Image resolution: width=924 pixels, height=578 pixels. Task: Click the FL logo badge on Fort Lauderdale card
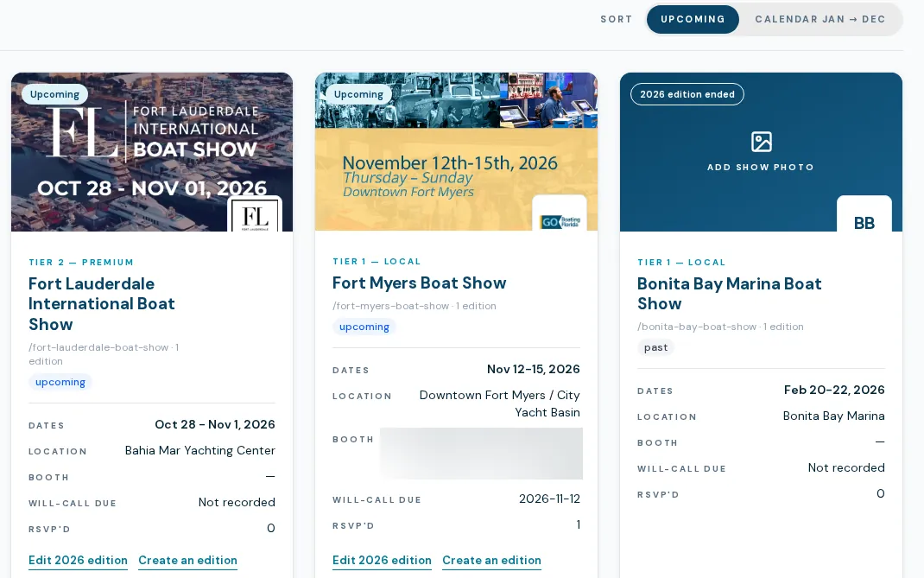pos(255,214)
